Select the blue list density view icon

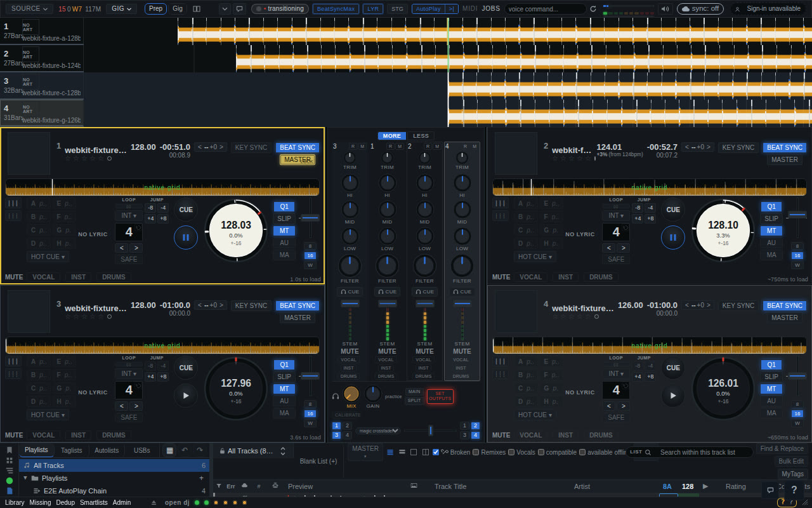pos(390,452)
